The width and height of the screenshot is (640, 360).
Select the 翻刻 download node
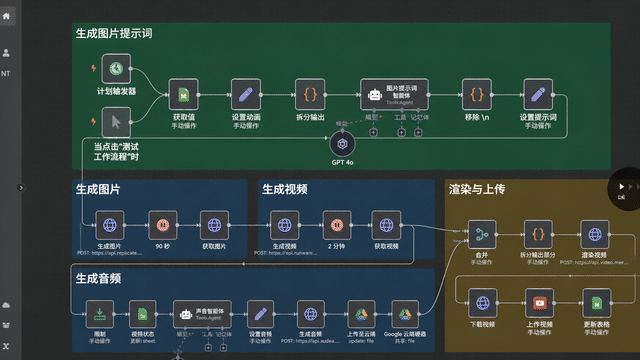(x=100, y=314)
